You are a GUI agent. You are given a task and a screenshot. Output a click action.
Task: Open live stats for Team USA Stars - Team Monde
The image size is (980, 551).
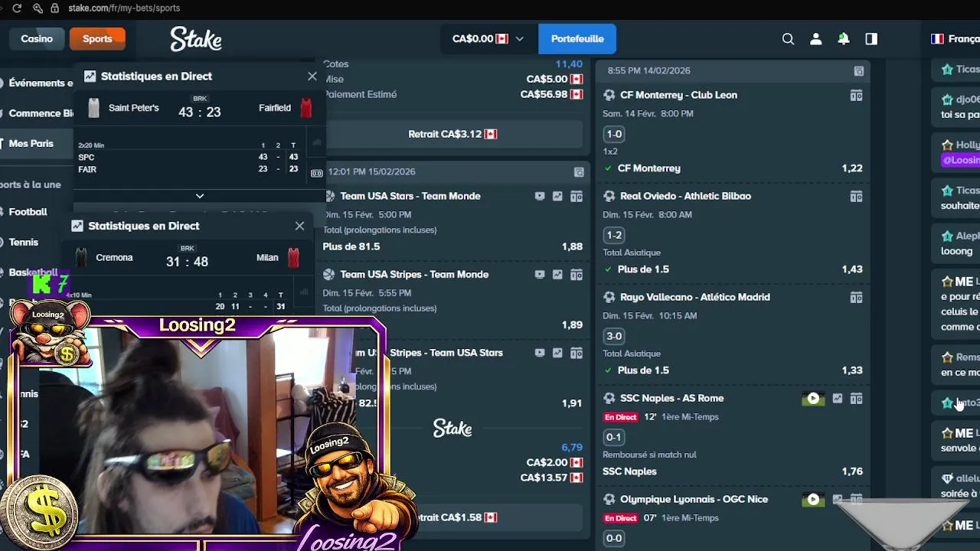(x=557, y=197)
